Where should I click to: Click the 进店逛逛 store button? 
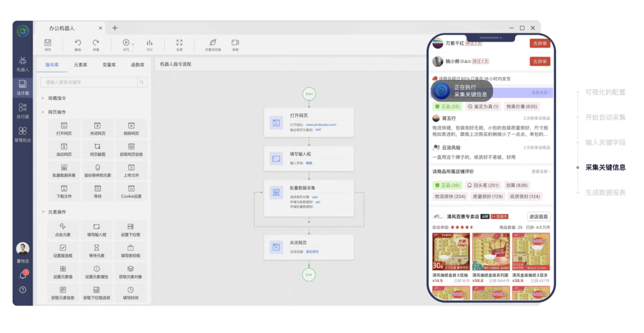538,217
